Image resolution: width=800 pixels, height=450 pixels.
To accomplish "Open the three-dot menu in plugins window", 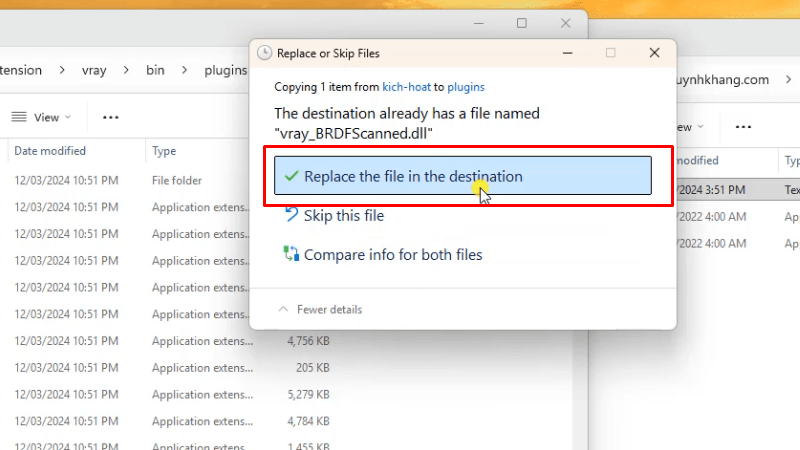I will click(110, 117).
